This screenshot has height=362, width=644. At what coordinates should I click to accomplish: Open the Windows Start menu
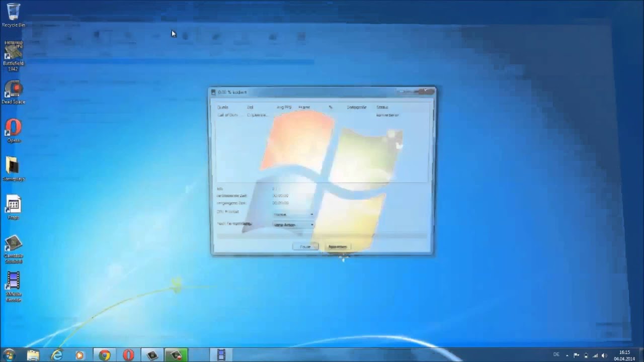(x=9, y=355)
